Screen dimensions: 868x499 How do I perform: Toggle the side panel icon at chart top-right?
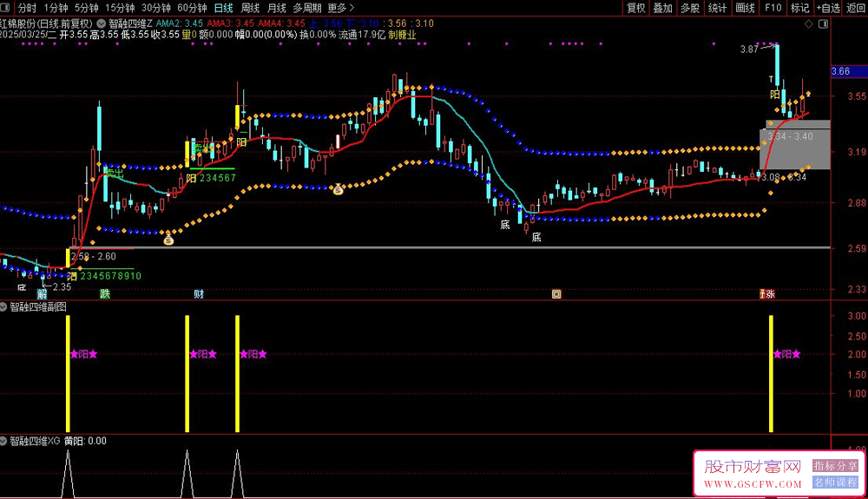(x=824, y=23)
